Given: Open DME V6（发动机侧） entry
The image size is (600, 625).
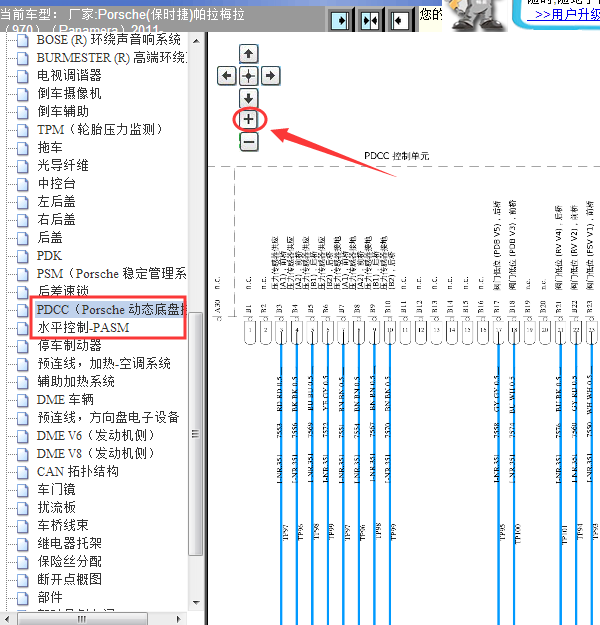Looking at the screenshot, I should pyautogui.click(x=96, y=435).
